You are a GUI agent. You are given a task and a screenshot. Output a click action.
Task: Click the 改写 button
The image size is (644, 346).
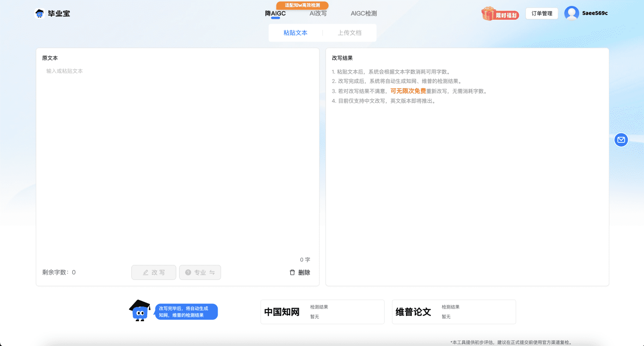coord(154,272)
